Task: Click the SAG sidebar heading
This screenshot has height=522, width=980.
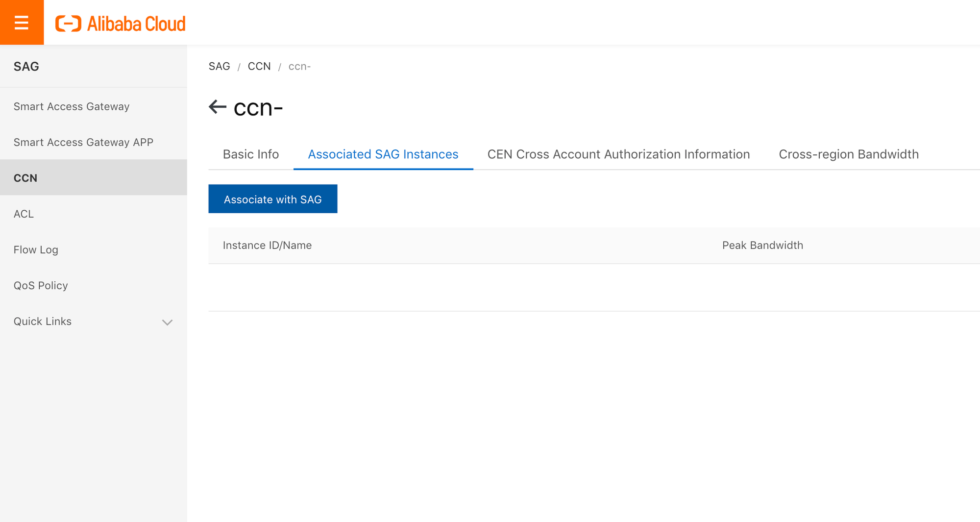Action: 26,66
